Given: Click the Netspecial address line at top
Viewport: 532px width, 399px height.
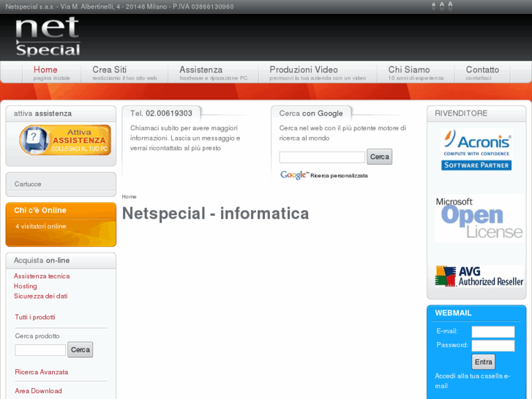Looking at the screenshot, I should tap(119, 7).
